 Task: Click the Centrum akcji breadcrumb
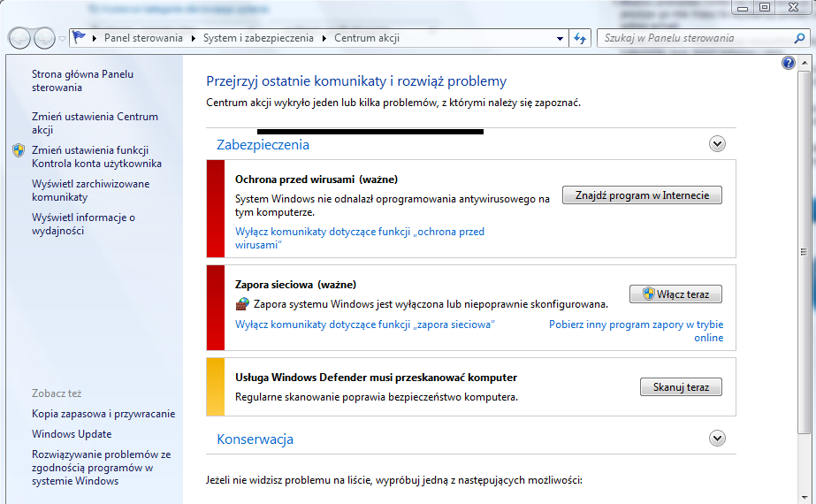[367, 38]
